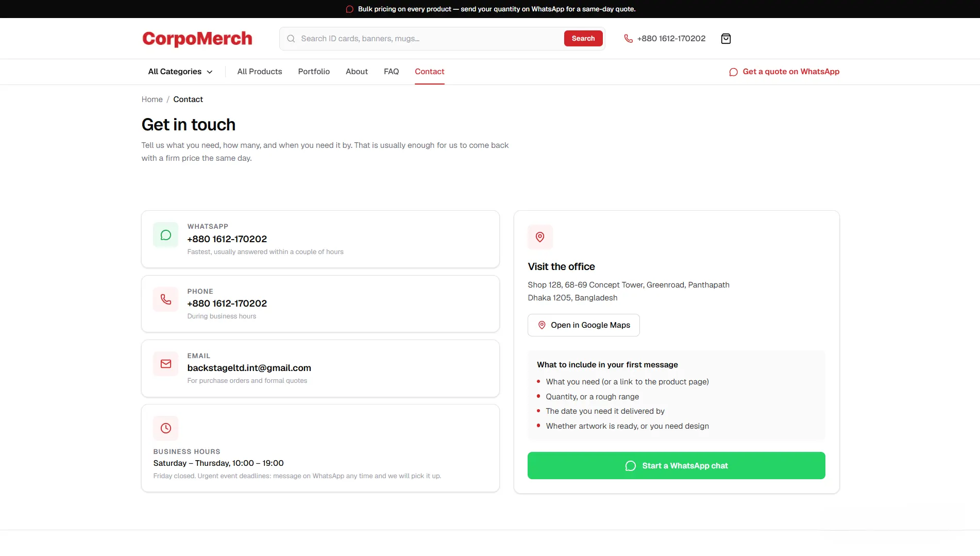Click the red Search button

coord(583,39)
